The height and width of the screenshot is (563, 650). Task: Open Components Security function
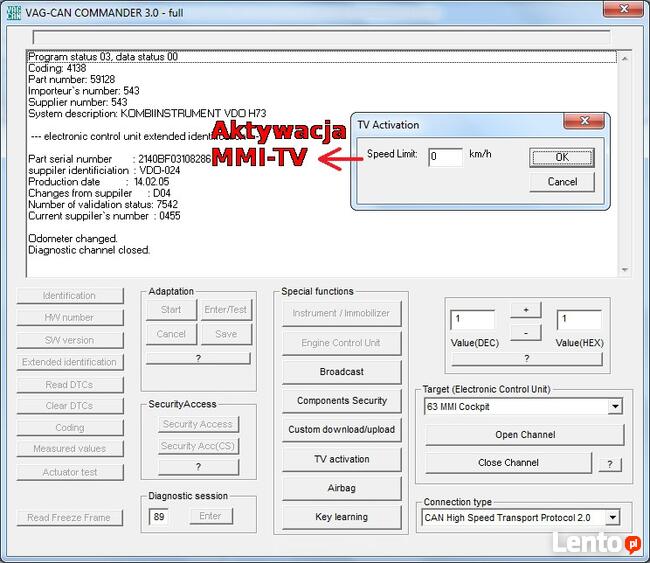pyautogui.click(x=341, y=401)
